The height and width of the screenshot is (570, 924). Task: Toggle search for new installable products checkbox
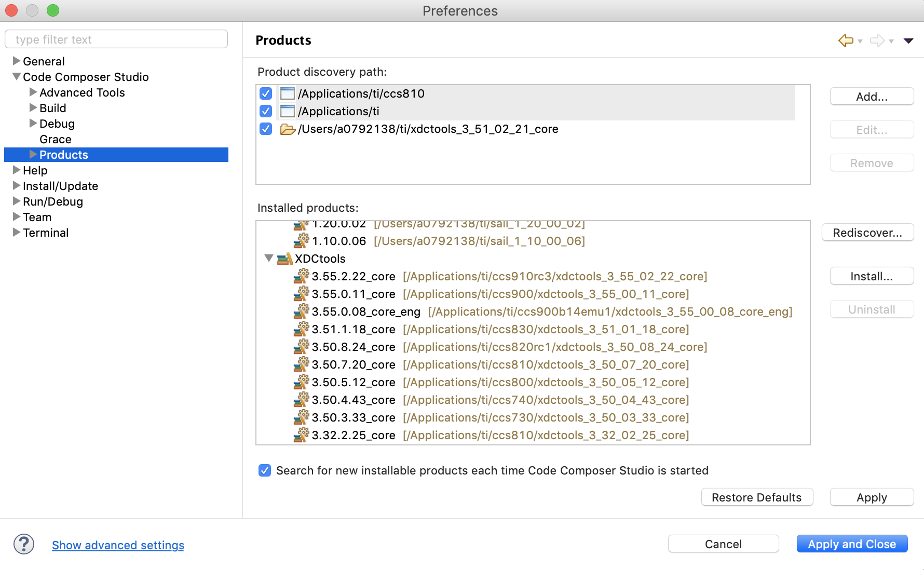[x=265, y=470]
